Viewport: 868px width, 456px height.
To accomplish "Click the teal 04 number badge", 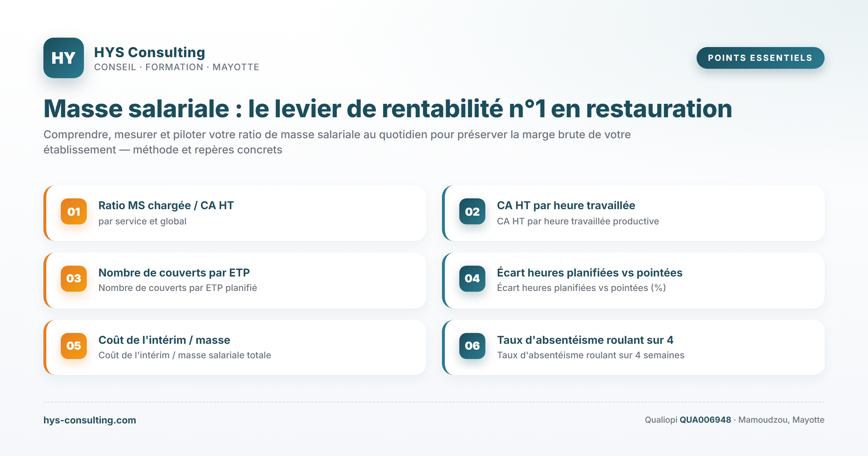I will point(472,279).
